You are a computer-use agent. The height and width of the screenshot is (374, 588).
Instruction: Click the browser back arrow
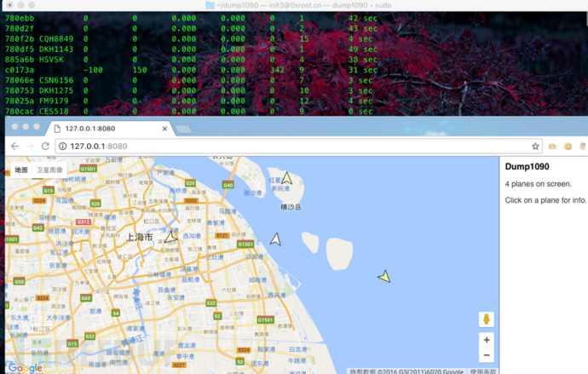click(14, 147)
